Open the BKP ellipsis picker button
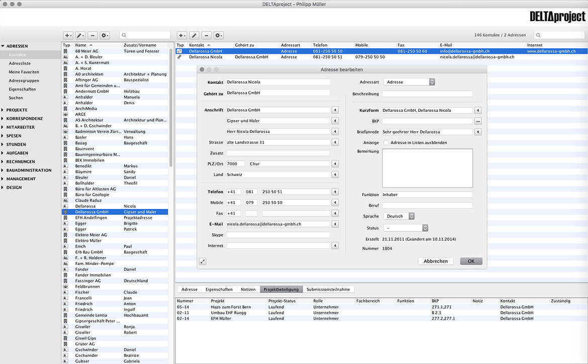The width and height of the screenshot is (588, 364). [478, 122]
